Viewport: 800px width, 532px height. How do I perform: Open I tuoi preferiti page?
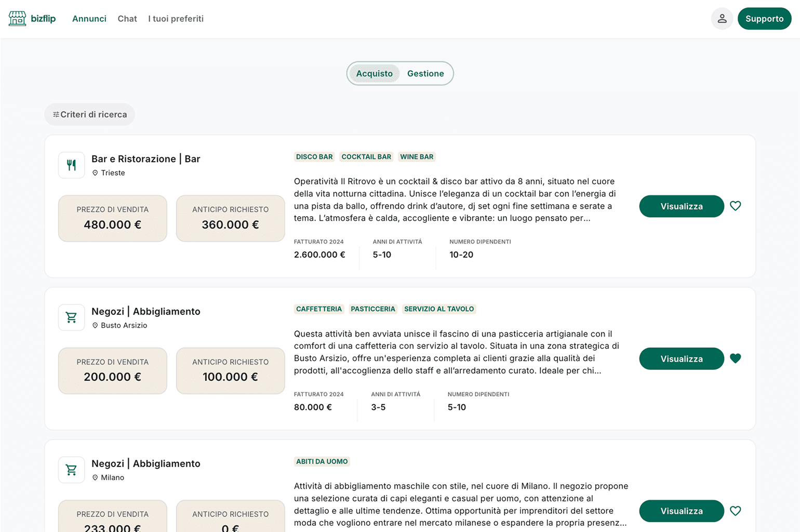176,19
